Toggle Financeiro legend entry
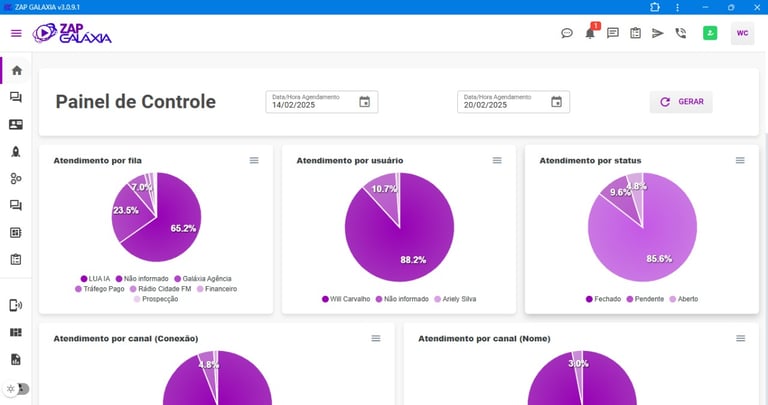 pos(217,289)
